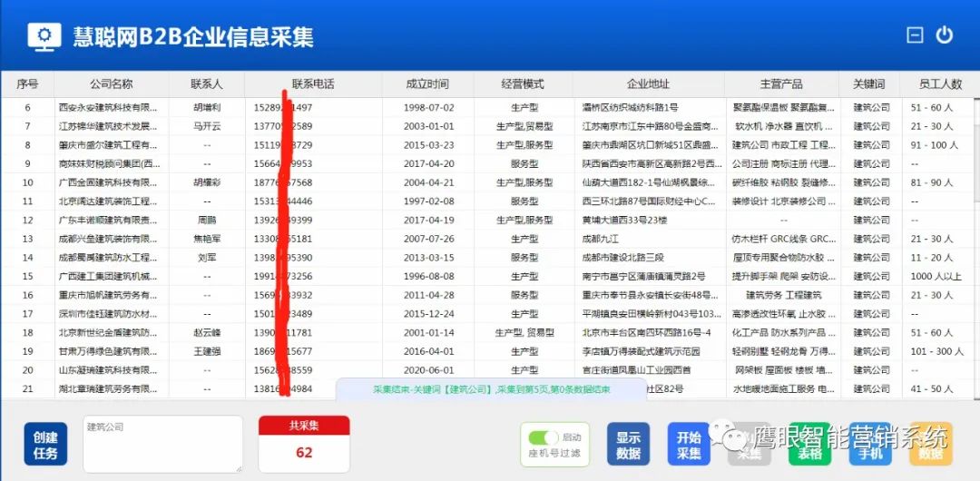
Task: Click contact name 赵云峰
Action: coord(207,333)
